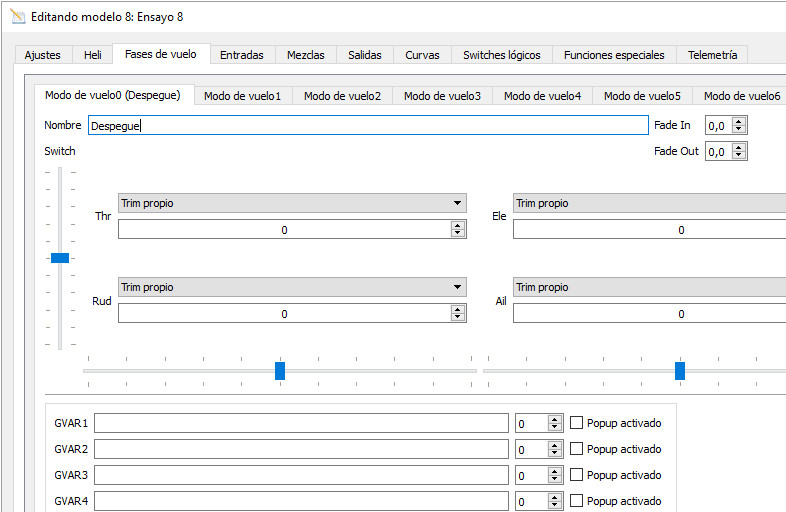Open the Ele trim mode dropdown
This screenshot has width=786, height=512.
(x=650, y=203)
